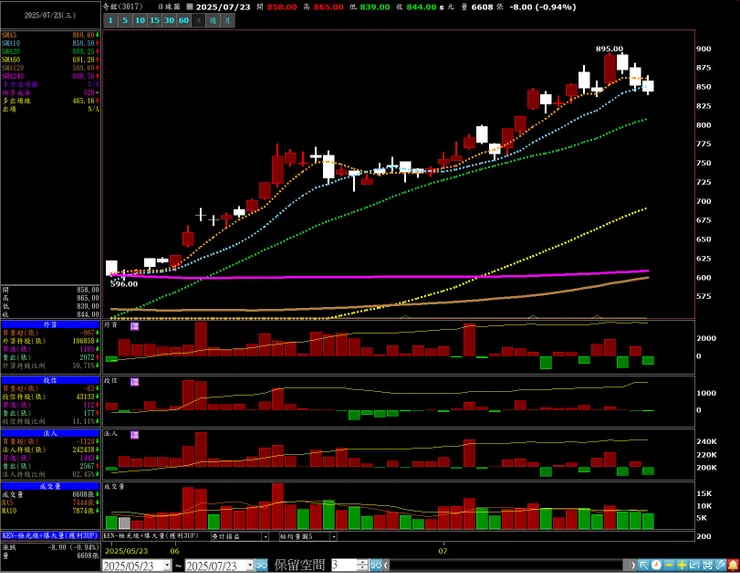Select the 15-minute chart interval
The height and width of the screenshot is (573, 740).
[x=155, y=21]
